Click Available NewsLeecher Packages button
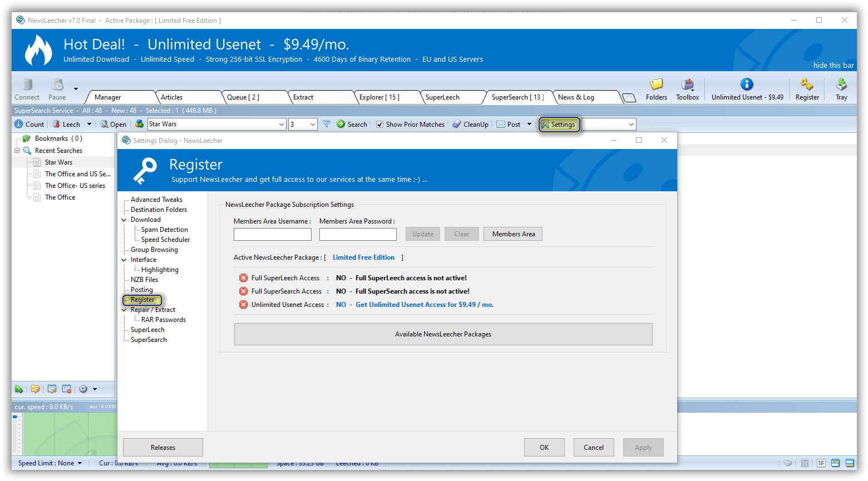The width and height of the screenshot is (868, 481). (x=443, y=334)
